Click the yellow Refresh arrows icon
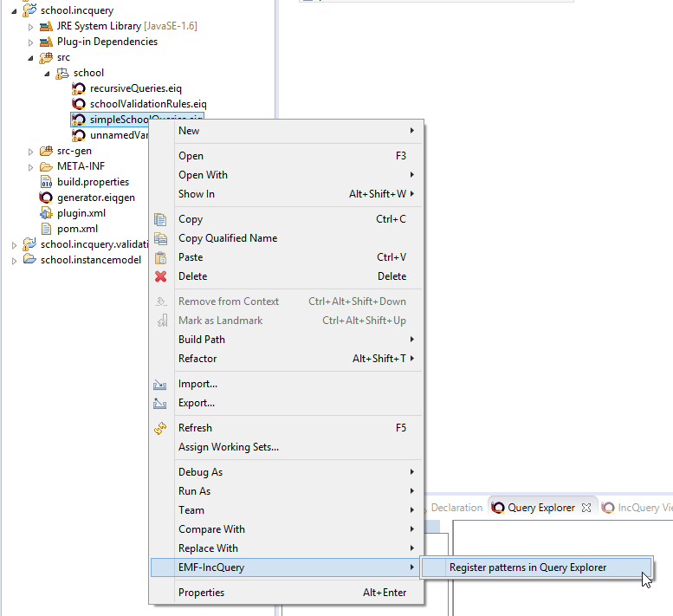Viewport: 673px width, 616px height. pyautogui.click(x=160, y=428)
